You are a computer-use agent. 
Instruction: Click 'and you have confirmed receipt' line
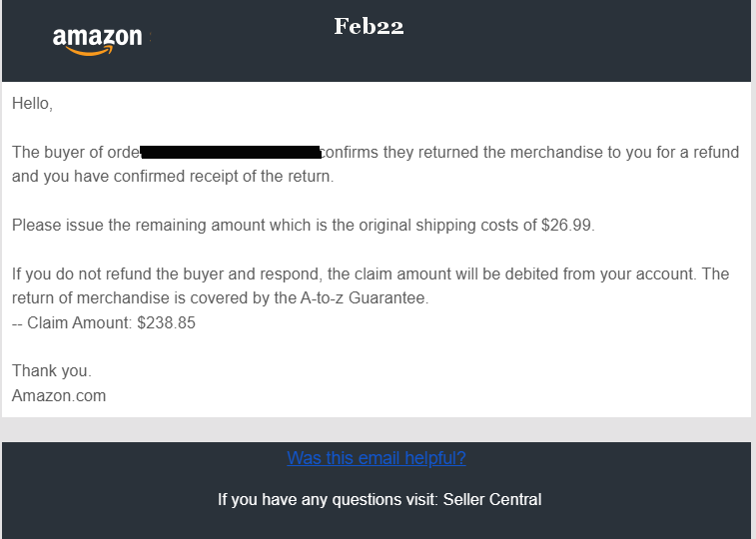coord(173,177)
